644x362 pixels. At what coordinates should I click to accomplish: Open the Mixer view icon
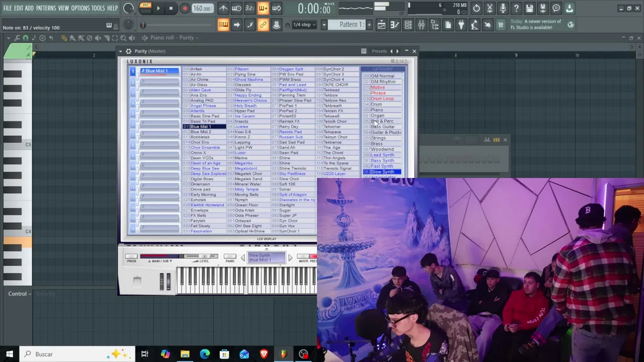click(x=421, y=25)
